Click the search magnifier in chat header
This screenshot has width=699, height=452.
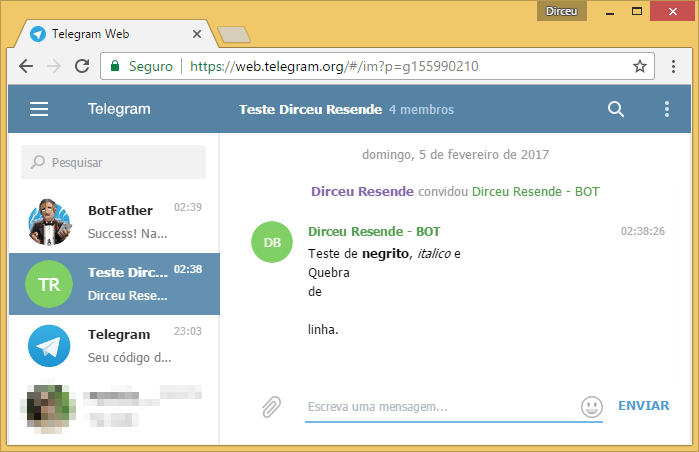click(x=616, y=109)
